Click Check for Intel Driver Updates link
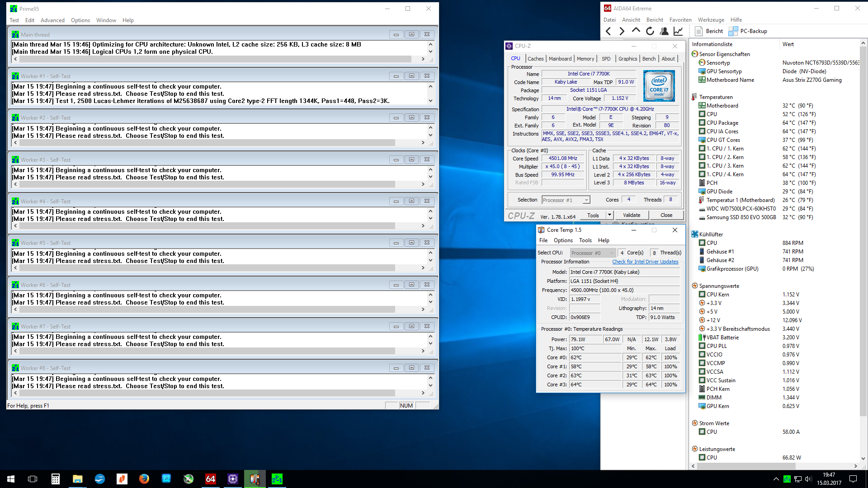This screenshot has height=488, width=868. [x=645, y=262]
